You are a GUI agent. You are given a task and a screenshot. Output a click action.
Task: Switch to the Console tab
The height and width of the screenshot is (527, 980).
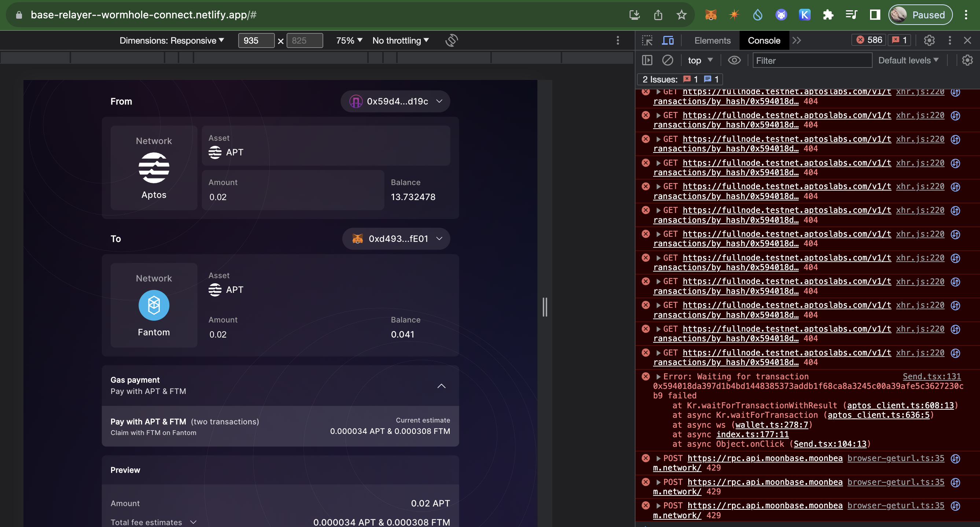click(x=764, y=40)
